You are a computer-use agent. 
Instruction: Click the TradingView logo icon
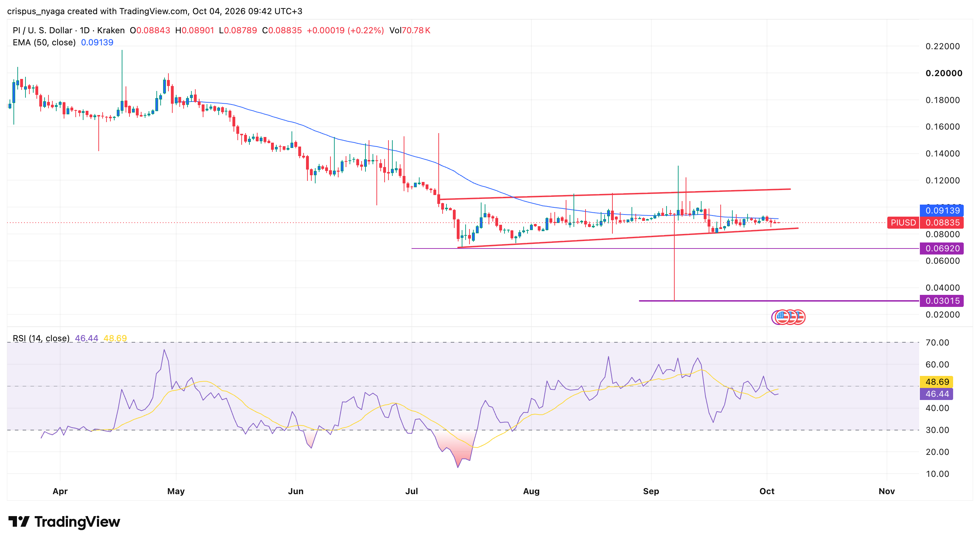pos(19,521)
